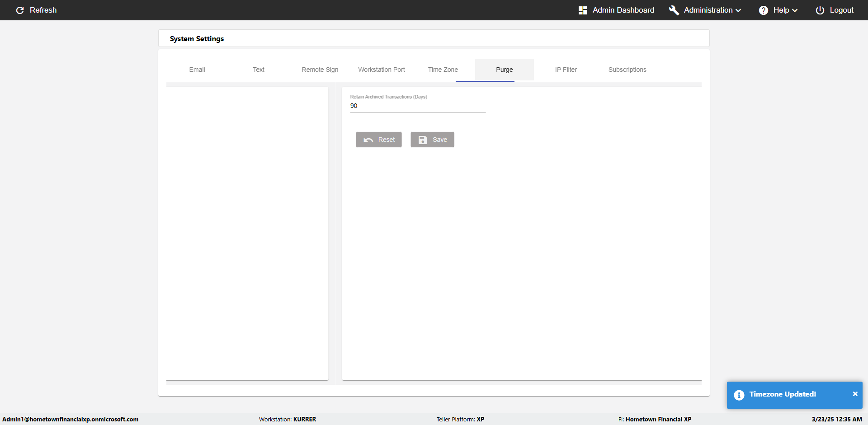Expand the Help dropdown chevron

tap(795, 10)
